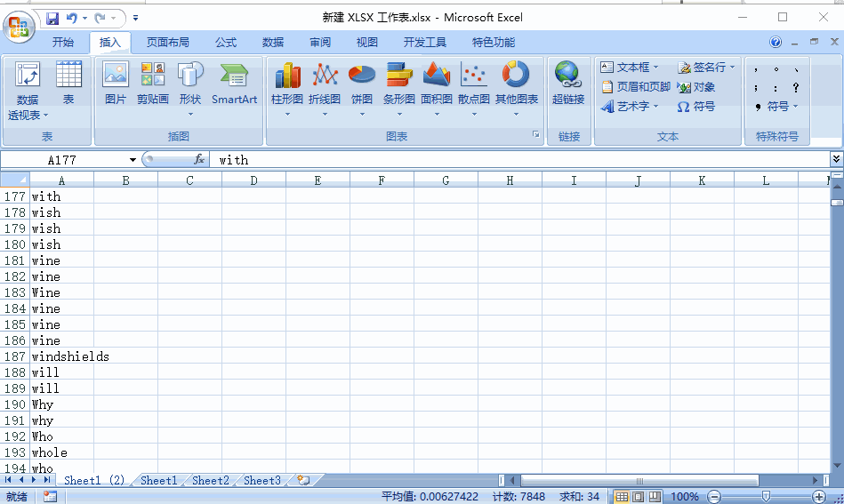Insert a hyperlink (超链接)

click(568, 83)
